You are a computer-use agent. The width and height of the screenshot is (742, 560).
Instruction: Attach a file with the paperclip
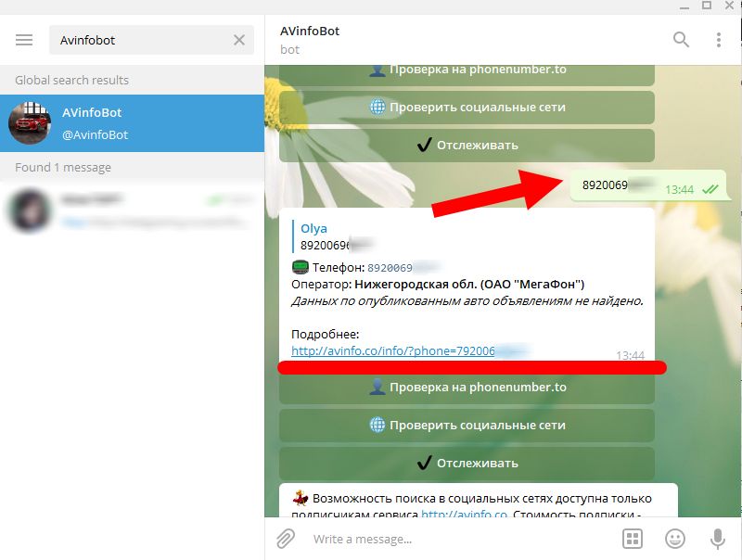tap(286, 539)
